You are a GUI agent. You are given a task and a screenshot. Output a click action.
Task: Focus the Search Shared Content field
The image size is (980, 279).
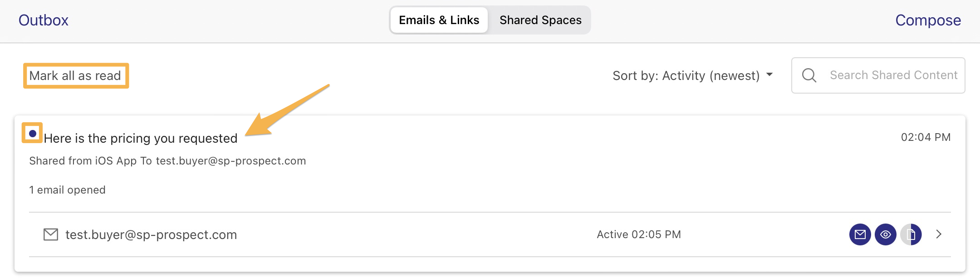878,75
